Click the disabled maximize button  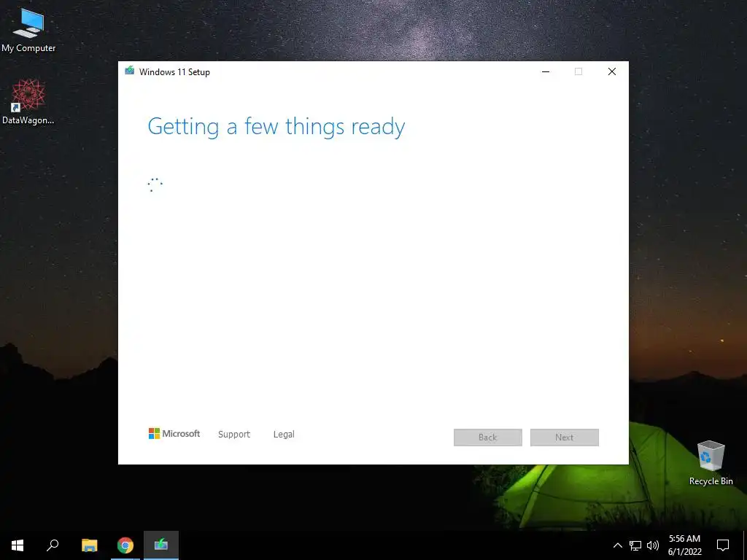point(578,71)
